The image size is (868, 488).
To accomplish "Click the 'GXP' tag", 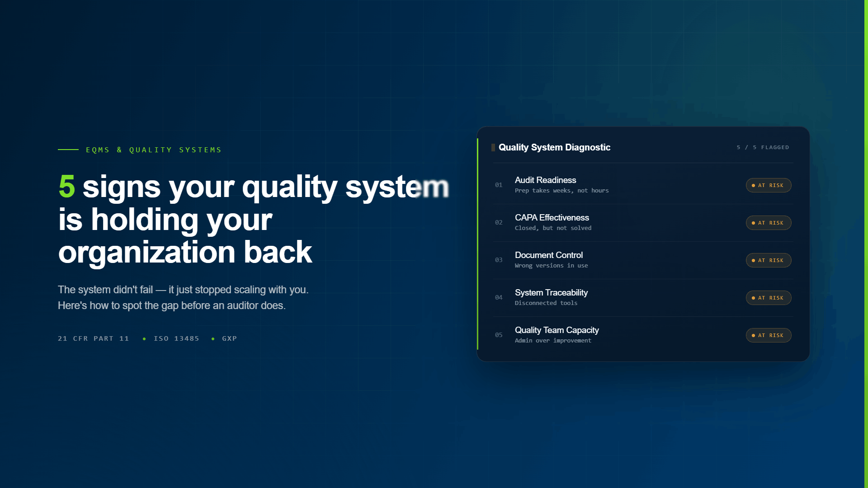I will tap(230, 338).
